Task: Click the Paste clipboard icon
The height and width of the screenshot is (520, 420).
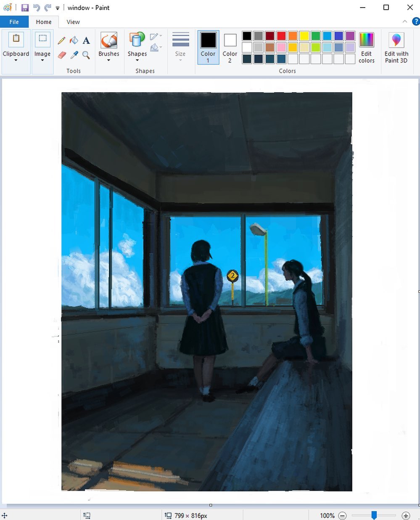Action: tap(16, 39)
